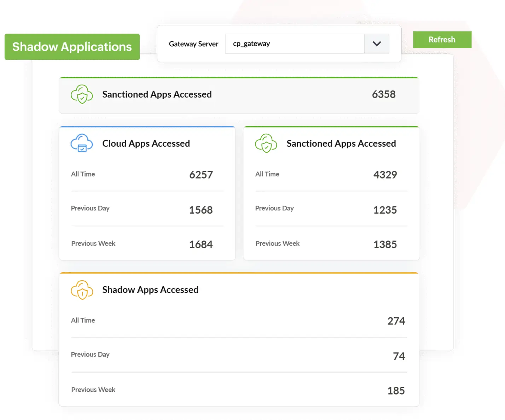
Task: Click Sanctioned Apps All Time value 4329
Action: [385, 175]
